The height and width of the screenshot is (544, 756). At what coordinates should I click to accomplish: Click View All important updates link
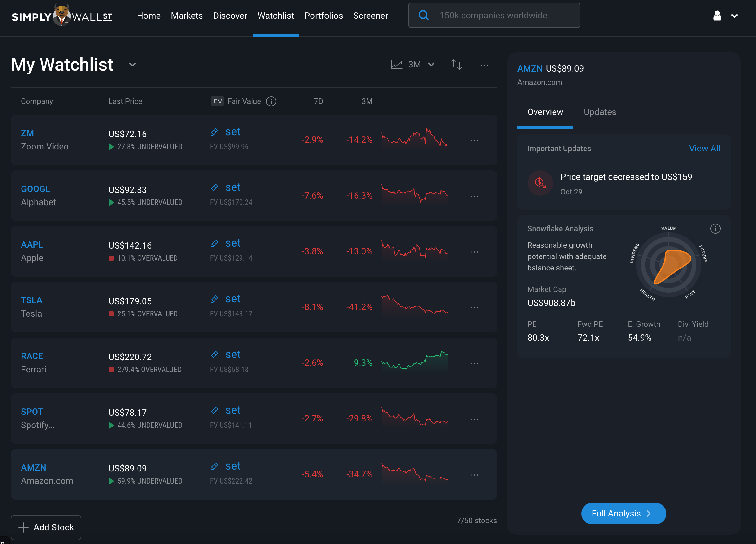tap(704, 148)
